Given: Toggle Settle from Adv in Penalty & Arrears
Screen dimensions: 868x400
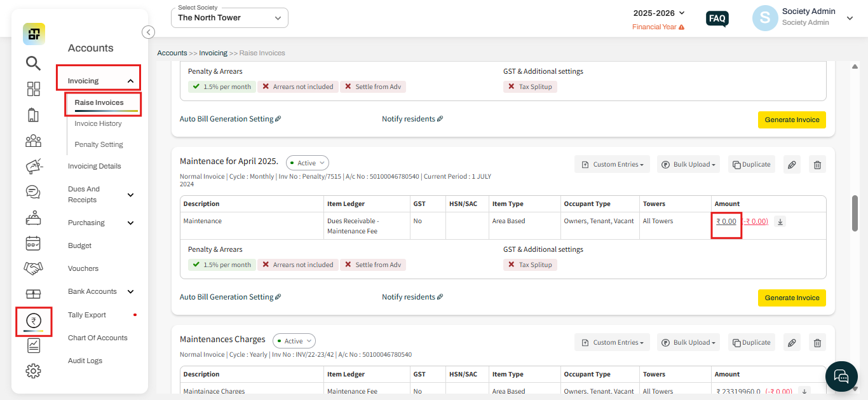Looking at the screenshot, I should pos(373,265).
